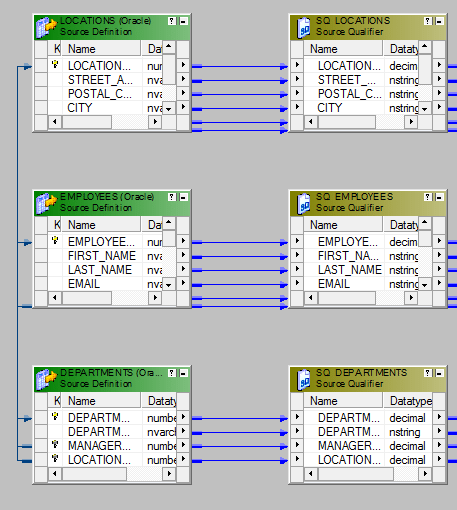Iconize the SQ_DEPARTMENTS transformation box
Viewport: 457px width, 510px height.
click(x=440, y=373)
